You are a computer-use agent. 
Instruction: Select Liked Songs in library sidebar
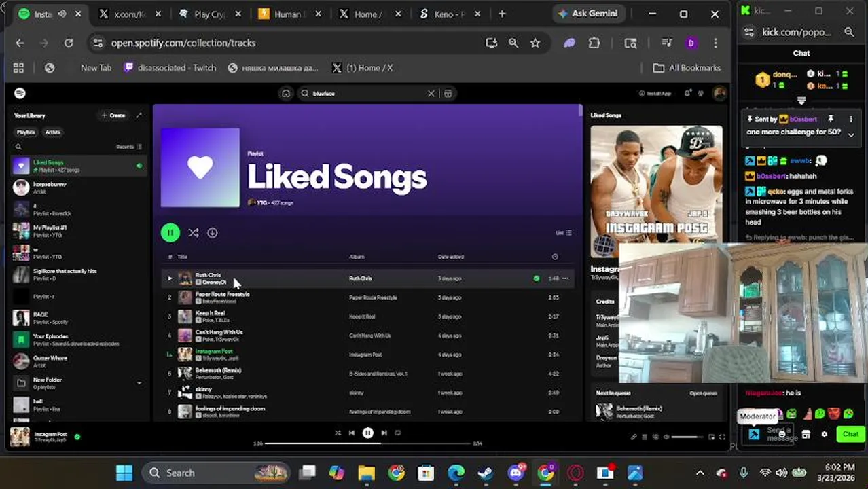pyautogui.click(x=79, y=166)
